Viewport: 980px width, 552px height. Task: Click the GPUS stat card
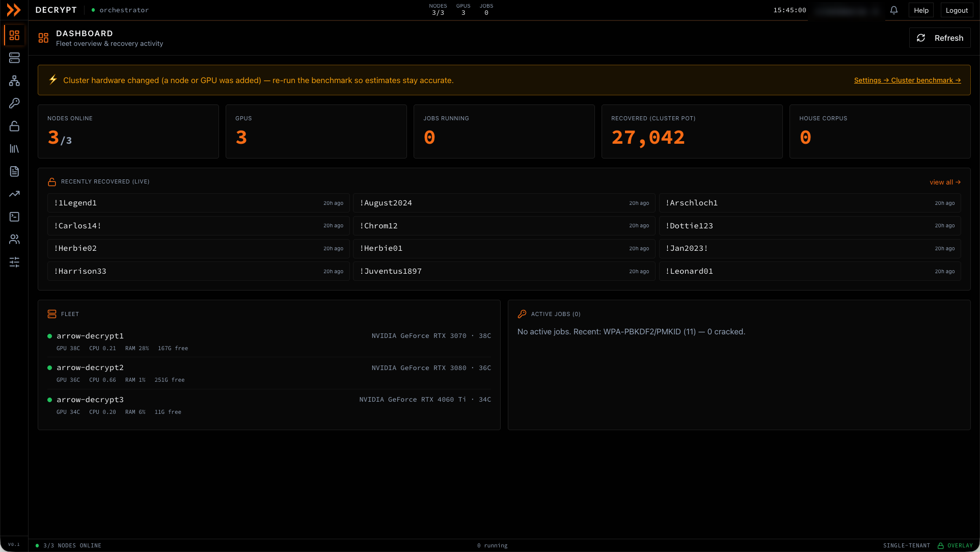pyautogui.click(x=316, y=132)
